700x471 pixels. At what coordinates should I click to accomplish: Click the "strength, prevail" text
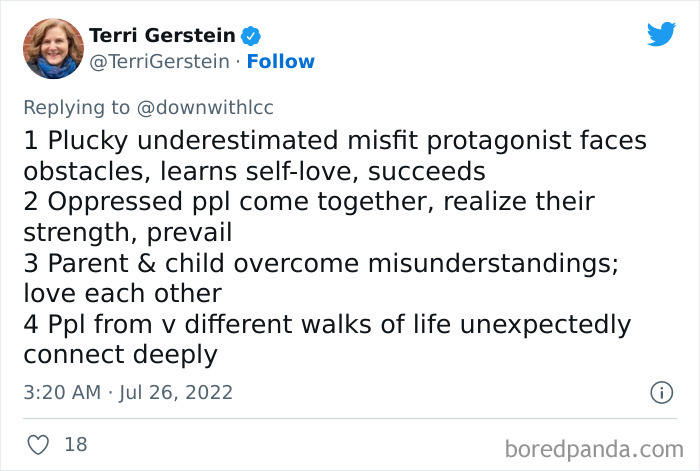point(127,233)
